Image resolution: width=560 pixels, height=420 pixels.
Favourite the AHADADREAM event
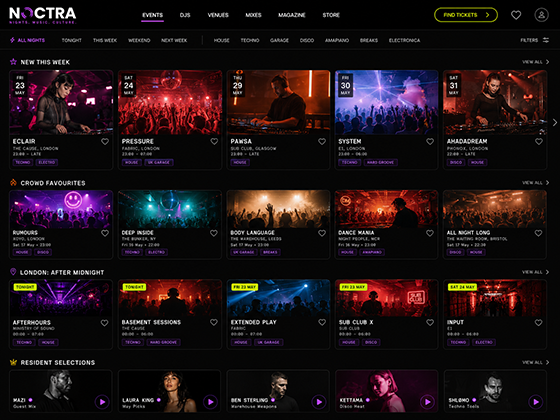click(x=539, y=141)
